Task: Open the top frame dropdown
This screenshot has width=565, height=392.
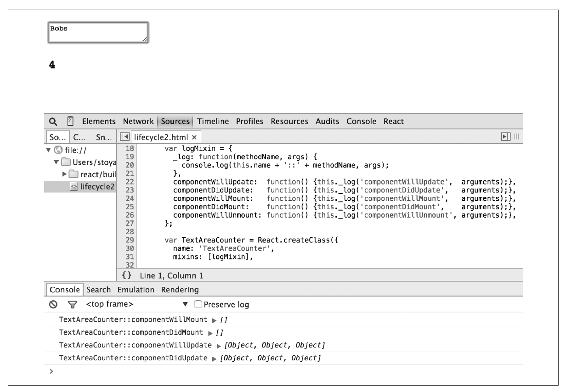Action: pos(185,304)
